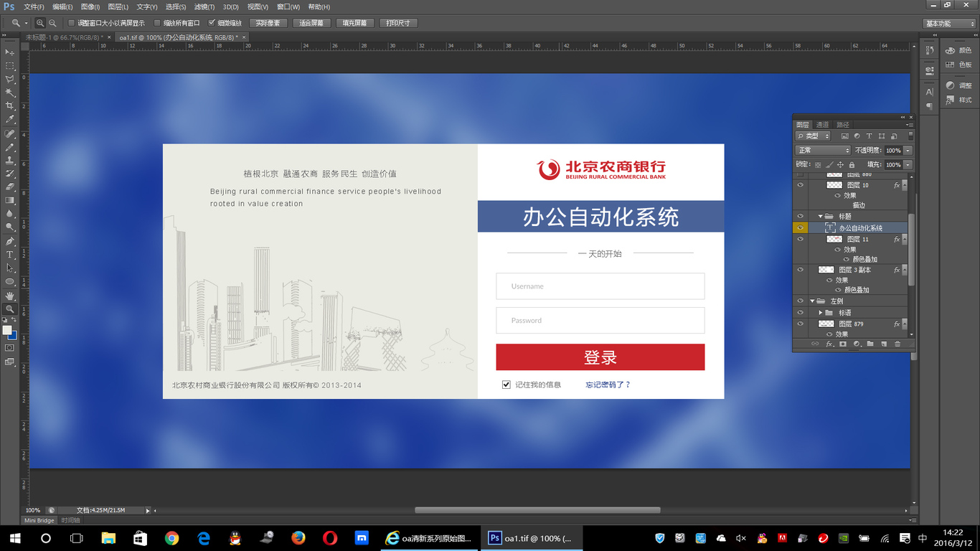Collapse the 左侧 layer group
Screen dimensions: 980x551
(x=812, y=301)
